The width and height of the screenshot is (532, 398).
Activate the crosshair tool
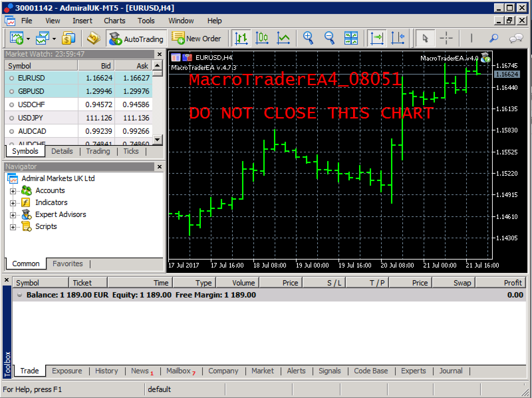click(x=446, y=39)
